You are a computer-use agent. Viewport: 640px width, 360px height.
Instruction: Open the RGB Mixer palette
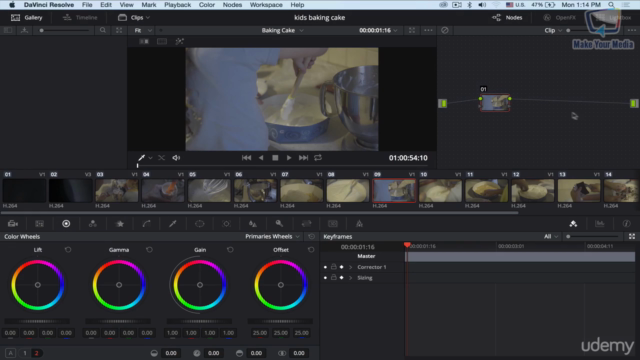(x=93, y=224)
